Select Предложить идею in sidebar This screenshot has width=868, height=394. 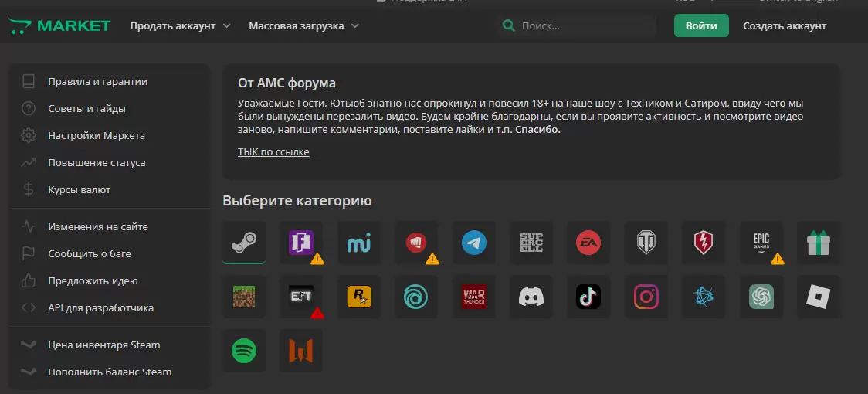(109, 281)
